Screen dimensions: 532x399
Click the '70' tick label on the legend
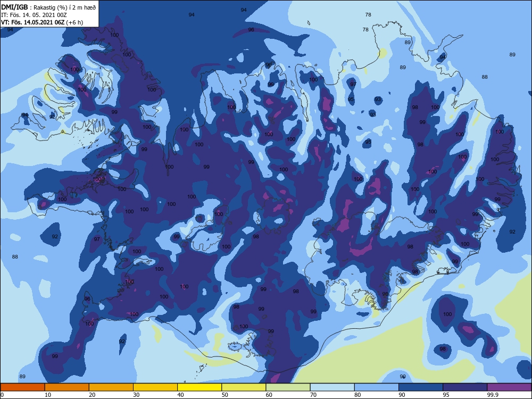(313, 395)
